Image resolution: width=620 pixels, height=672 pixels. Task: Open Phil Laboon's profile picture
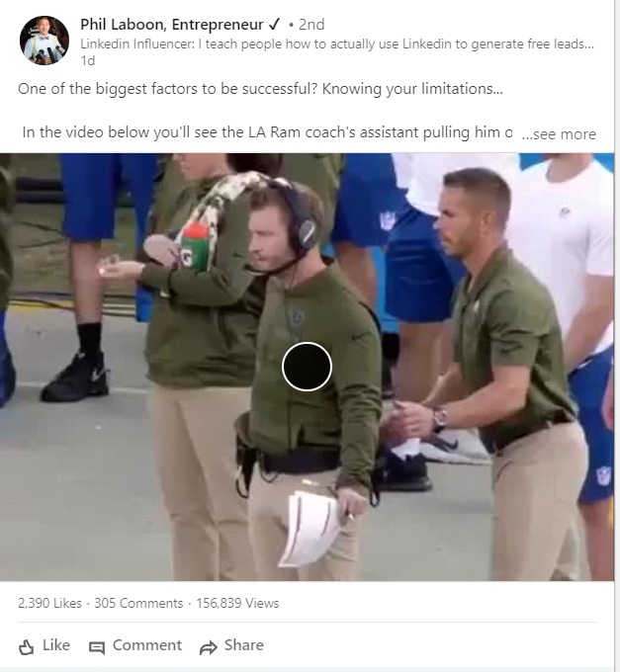(44, 41)
